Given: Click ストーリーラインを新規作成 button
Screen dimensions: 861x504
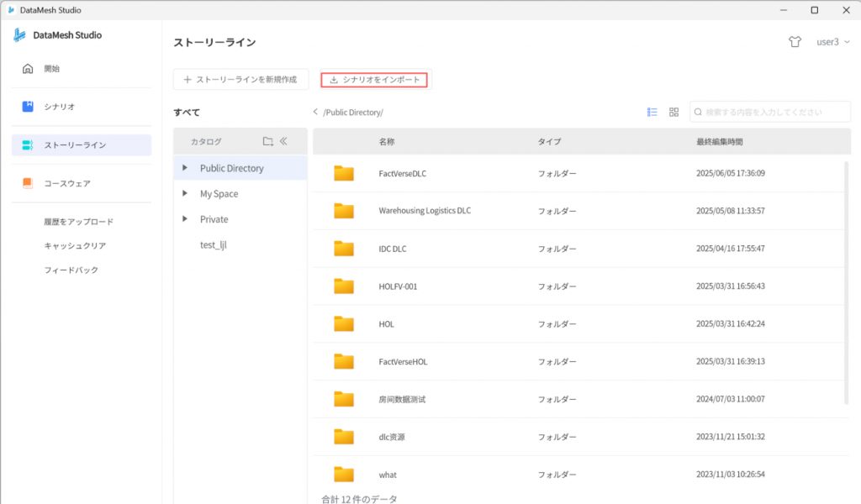Looking at the screenshot, I should [x=240, y=80].
